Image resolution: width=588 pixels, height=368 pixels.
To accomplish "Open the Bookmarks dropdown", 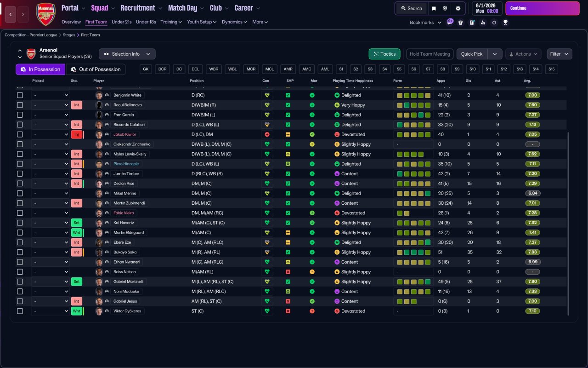I will click(x=425, y=23).
